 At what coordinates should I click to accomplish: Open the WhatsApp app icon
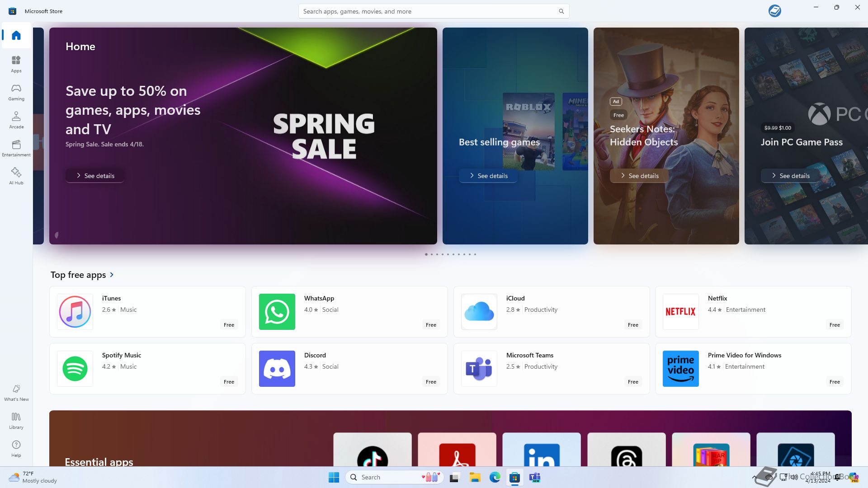[x=277, y=312]
